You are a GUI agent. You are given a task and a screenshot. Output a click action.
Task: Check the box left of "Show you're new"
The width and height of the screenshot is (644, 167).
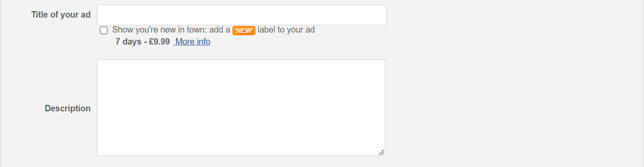click(x=103, y=30)
